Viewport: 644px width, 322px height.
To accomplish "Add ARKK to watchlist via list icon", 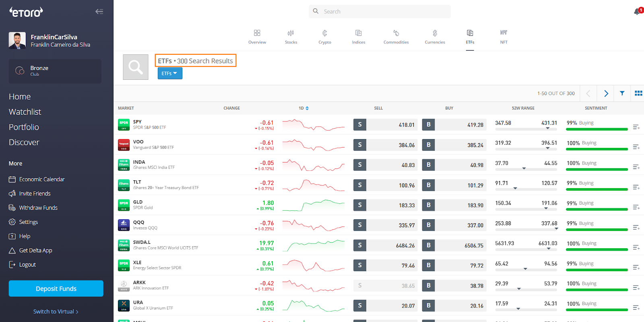I will 636,287.
